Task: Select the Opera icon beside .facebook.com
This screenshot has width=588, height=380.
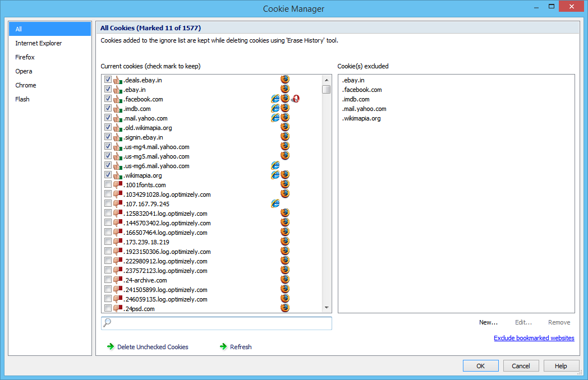Action: click(x=295, y=98)
